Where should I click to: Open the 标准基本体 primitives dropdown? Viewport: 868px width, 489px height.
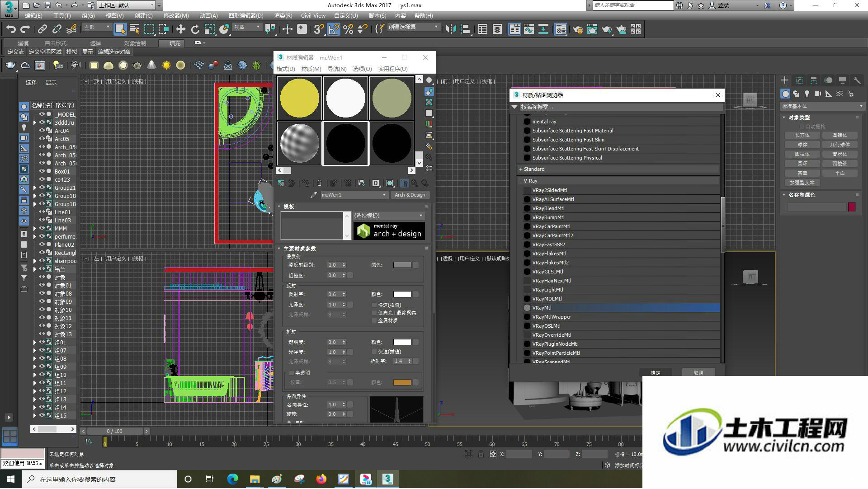coord(822,106)
